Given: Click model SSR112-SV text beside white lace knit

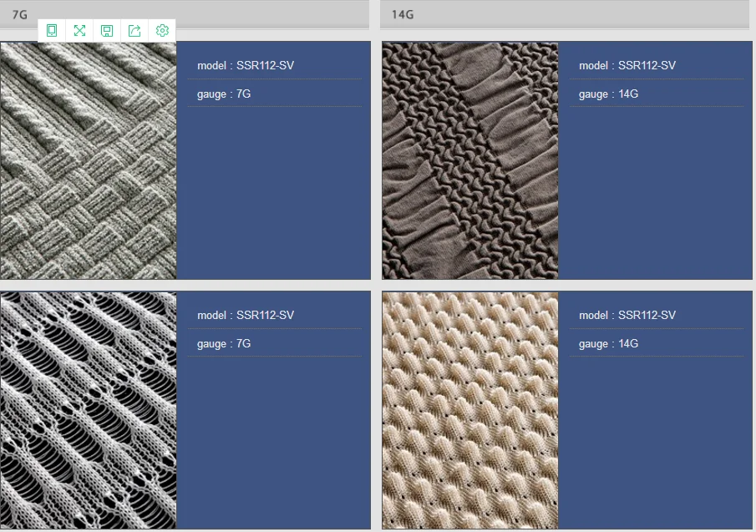Looking at the screenshot, I should pos(246,316).
